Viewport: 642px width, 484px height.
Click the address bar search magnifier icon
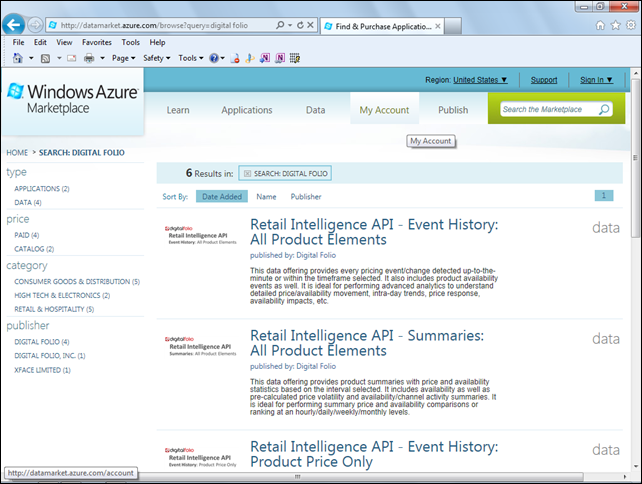click(280, 25)
